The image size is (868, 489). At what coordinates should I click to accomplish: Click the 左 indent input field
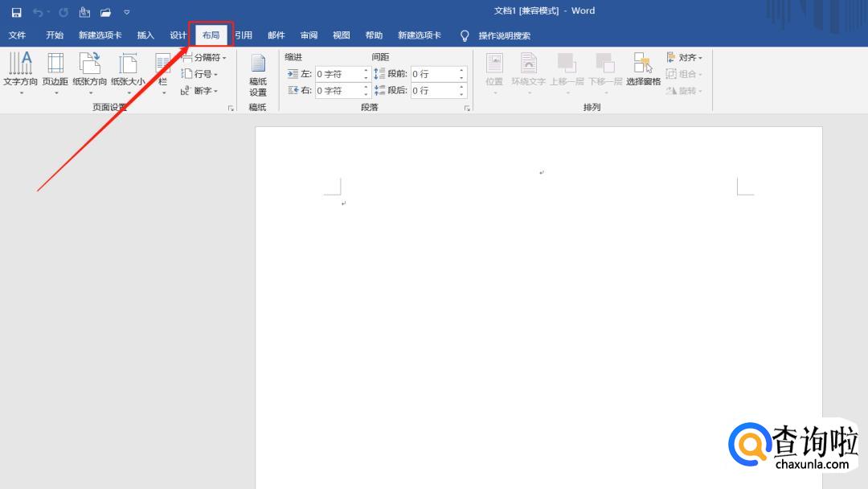coord(338,74)
